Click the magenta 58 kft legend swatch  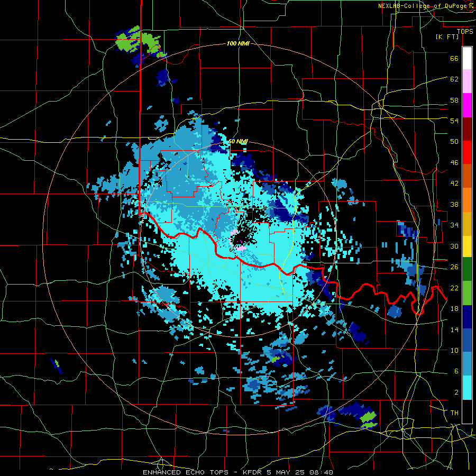point(467,105)
